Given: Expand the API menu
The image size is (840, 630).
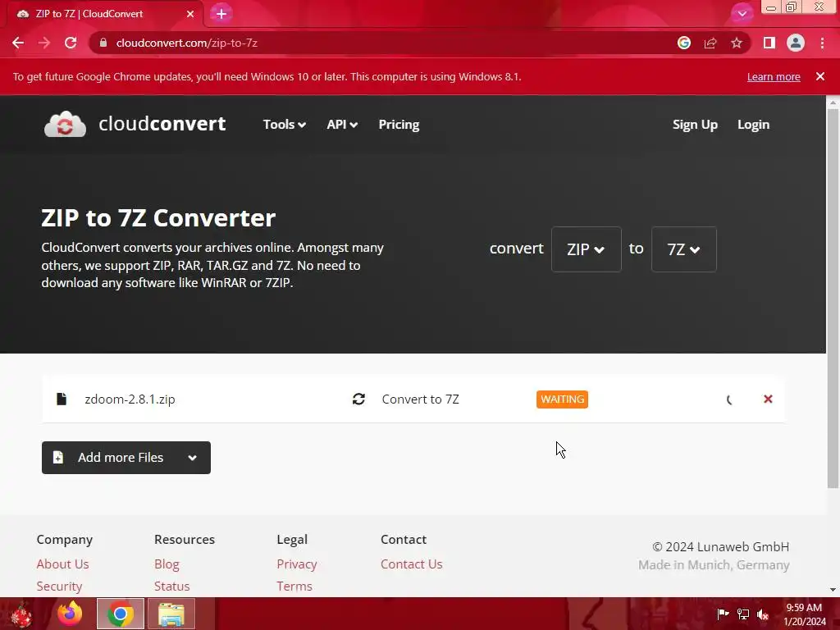Looking at the screenshot, I should pos(342,125).
